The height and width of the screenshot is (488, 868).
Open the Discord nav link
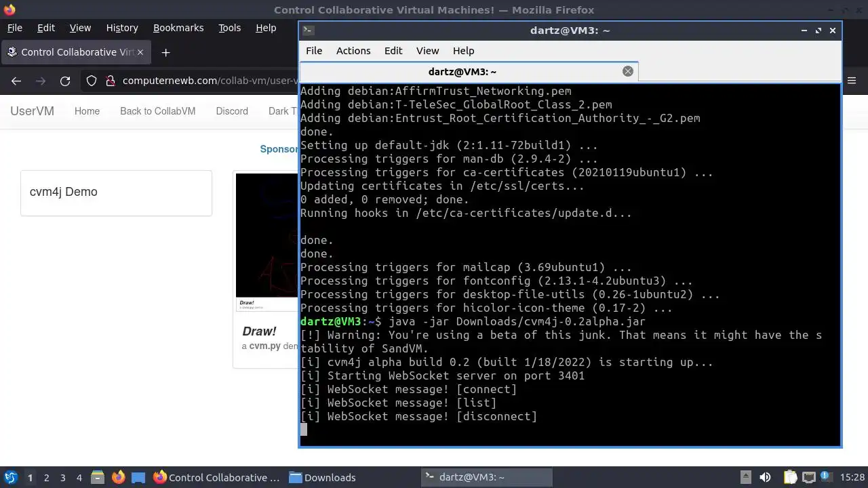[x=232, y=111]
